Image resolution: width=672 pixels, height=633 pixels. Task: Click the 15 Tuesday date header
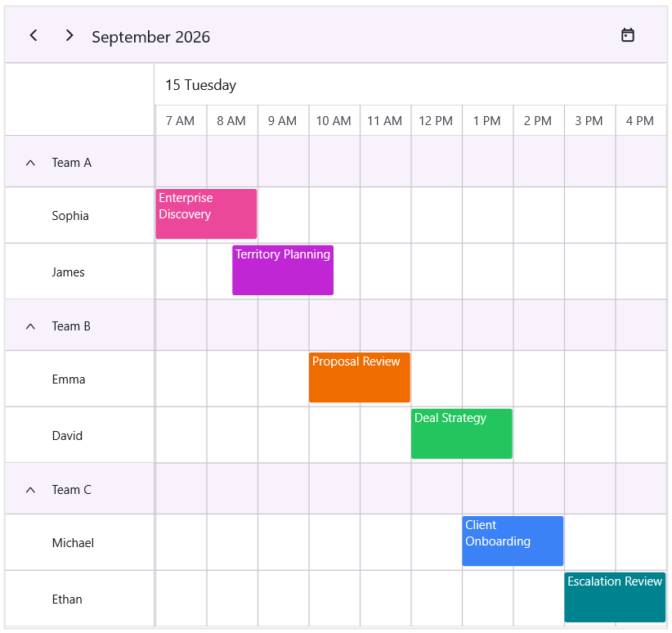[200, 85]
